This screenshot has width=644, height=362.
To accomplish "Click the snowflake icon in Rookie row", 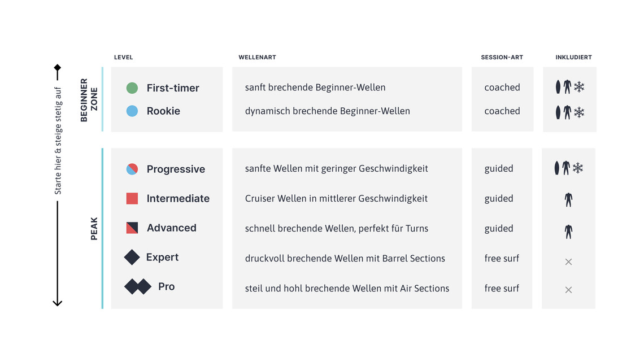I will pos(579,112).
